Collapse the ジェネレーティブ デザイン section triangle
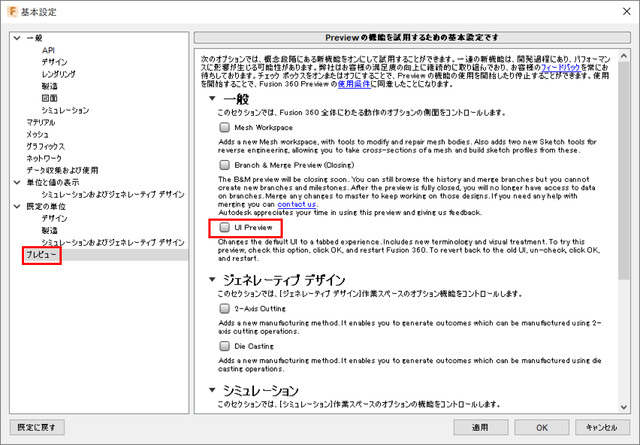 (x=212, y=279)
